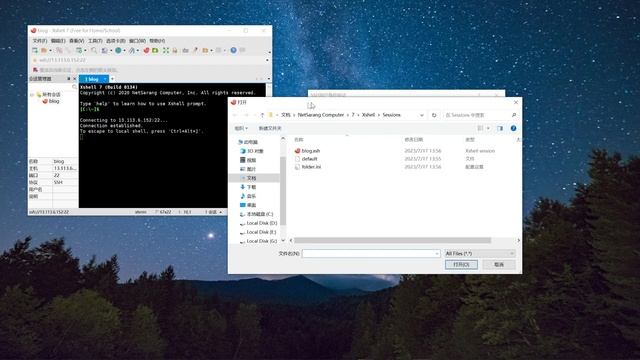Open the 帮助(H) menu in Xshell
Viewport: 640px width, 360px height.
157,41
